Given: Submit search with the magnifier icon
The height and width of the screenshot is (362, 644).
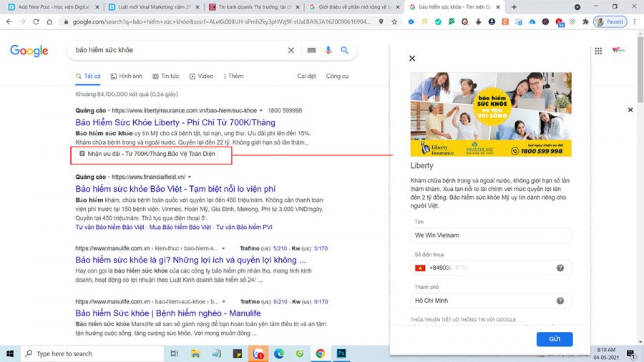Looking at the screenshot, I should pos(345,50).
